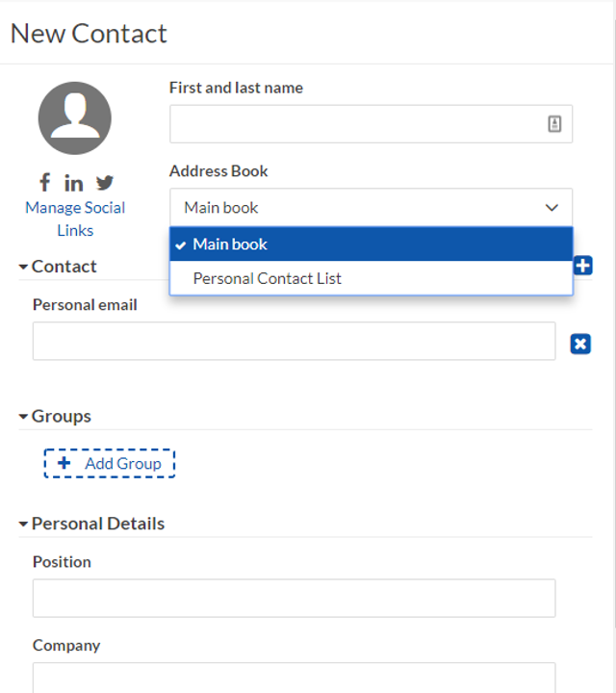Click the Facebook social icon
Viewport: 616px width, 693px height.
click(44, 182)
